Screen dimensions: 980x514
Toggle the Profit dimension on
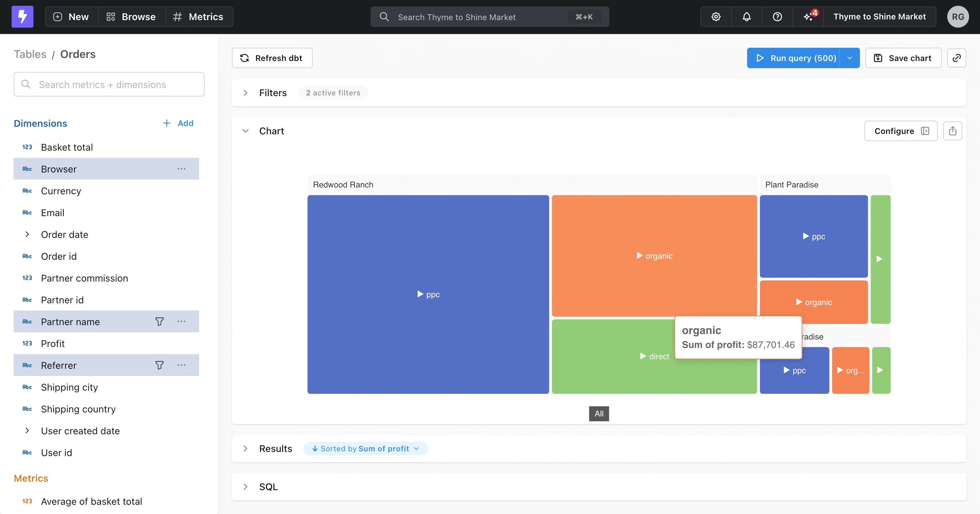point(53,344)
